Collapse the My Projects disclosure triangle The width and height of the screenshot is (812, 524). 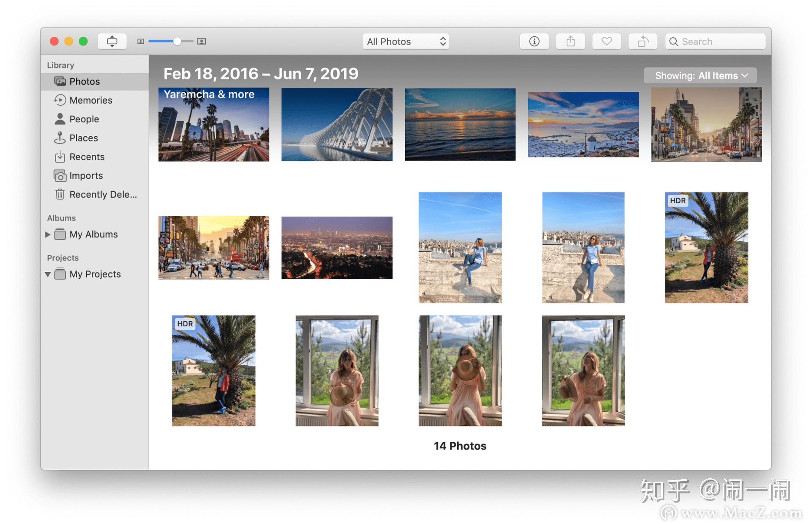point(48,274)
